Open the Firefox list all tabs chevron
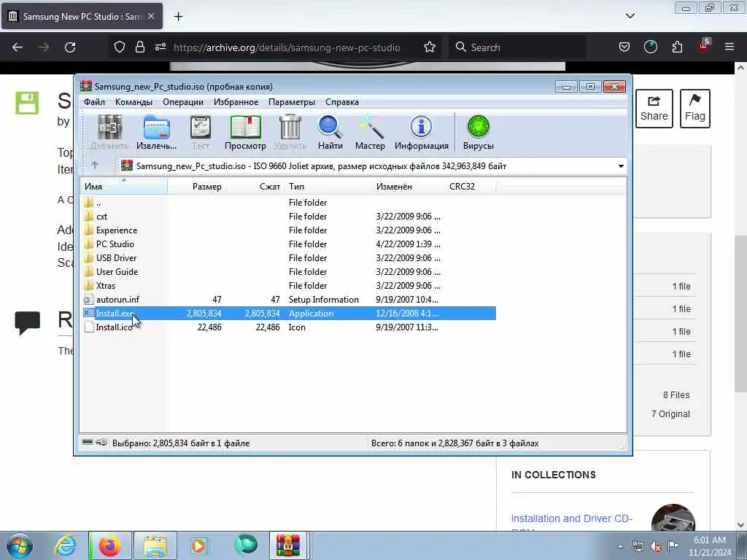Viewport: 747px width, 560px height. pos(630,16)
